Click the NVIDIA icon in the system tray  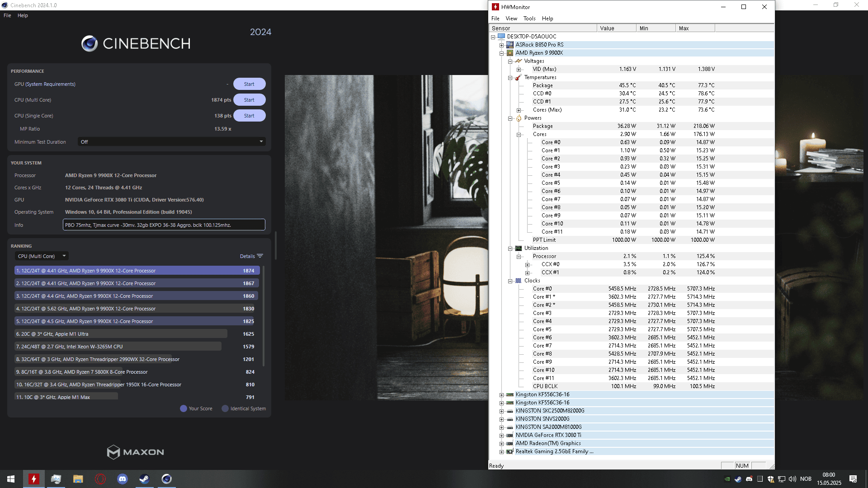coord(727,479)
